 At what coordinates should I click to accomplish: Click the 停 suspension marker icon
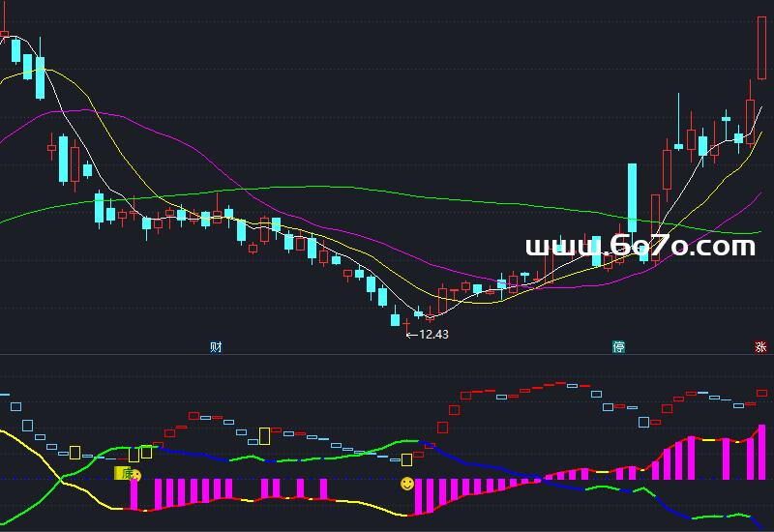(x=618, y=347)
